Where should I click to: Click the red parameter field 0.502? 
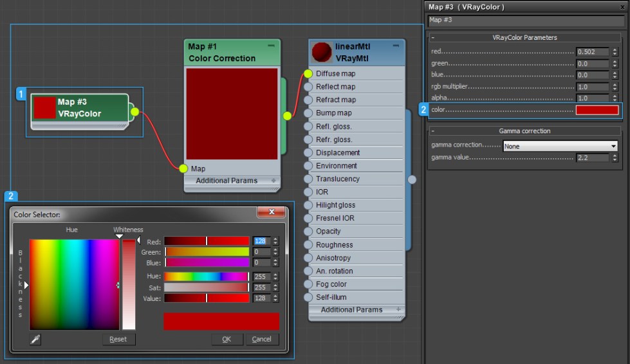(593, 52)
